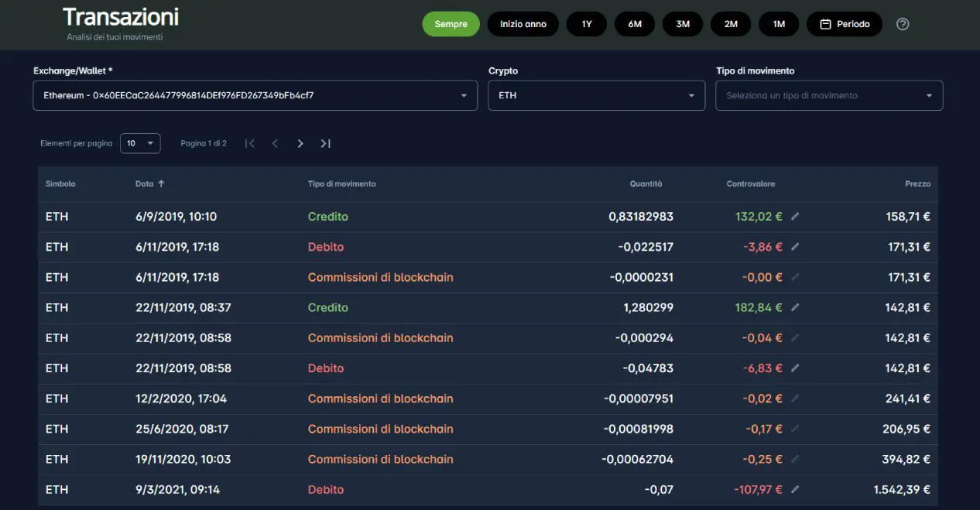This screenshot has height=510, width=980.
Task: Open the Exchange/Wallet dropdown
Action: coord(255,95)
